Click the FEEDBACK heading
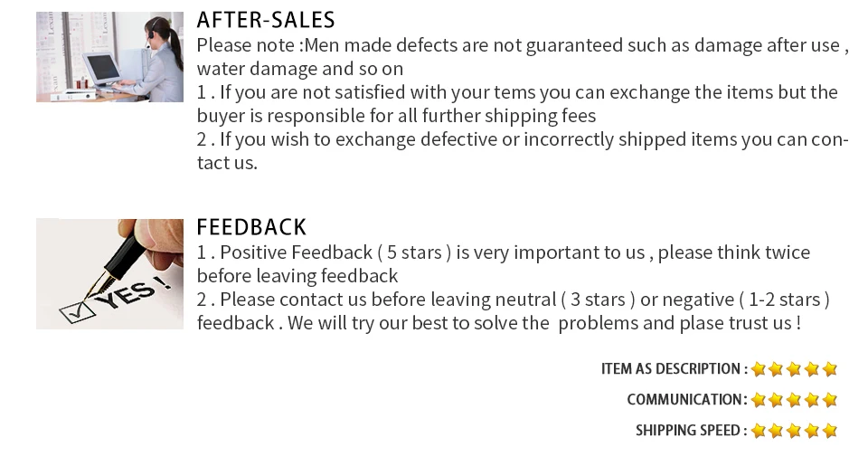This screenshot has height=476, width=868. [251, 227]
